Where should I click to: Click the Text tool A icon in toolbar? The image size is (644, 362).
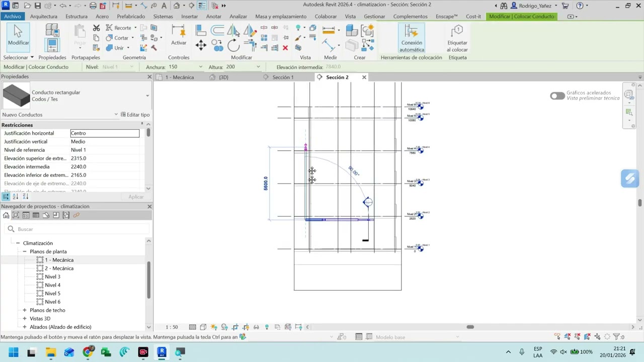coord(165,6)
